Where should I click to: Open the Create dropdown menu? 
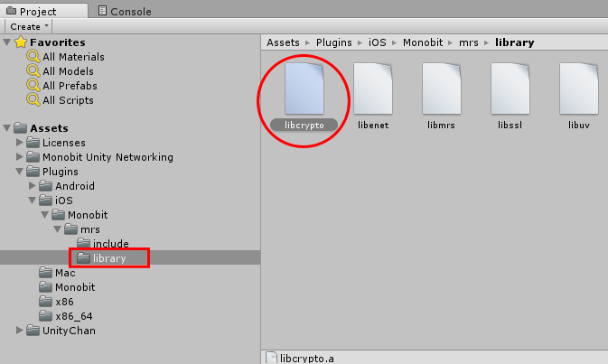coord(29,26)
